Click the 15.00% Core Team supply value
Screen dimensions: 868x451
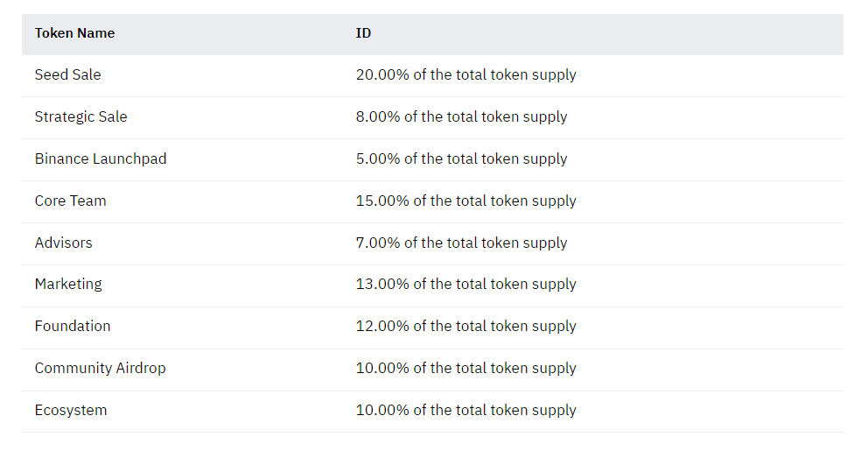[x=466, y=201]
